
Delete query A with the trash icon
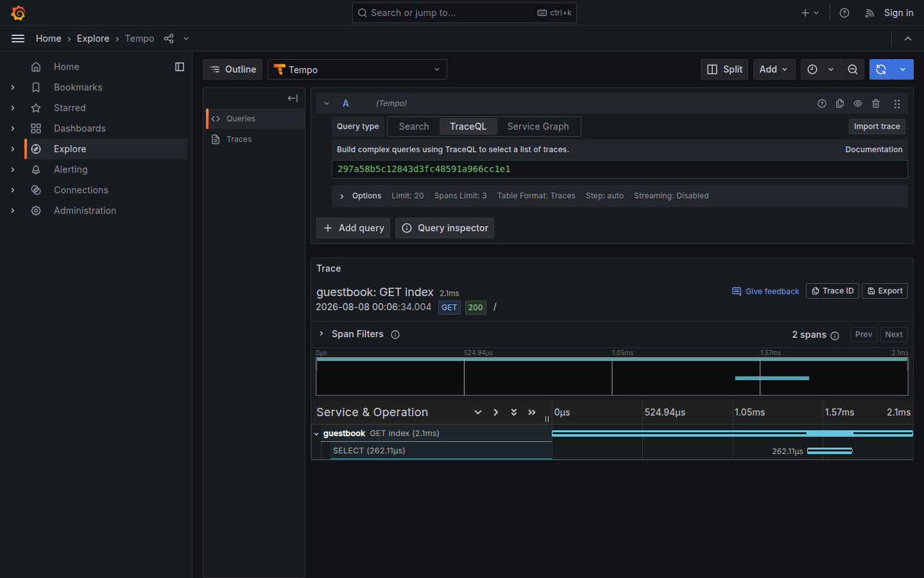(x=876, y=103)
